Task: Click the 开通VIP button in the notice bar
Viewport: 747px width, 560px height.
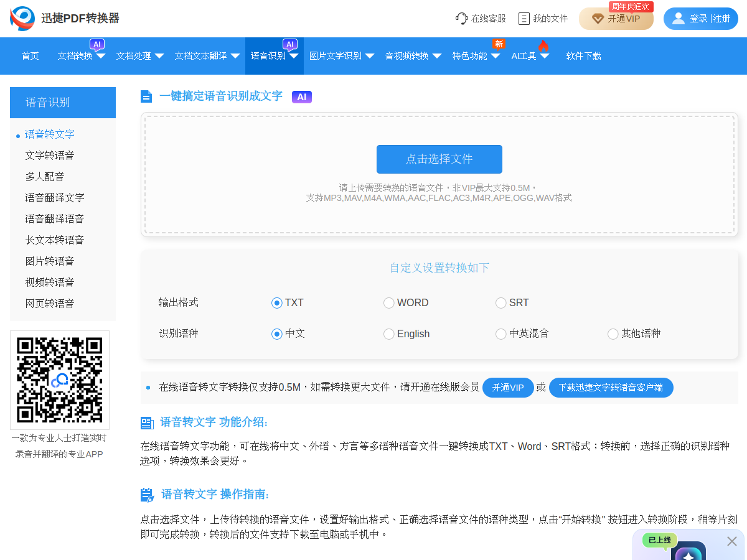Action: [x=508, y=388]
